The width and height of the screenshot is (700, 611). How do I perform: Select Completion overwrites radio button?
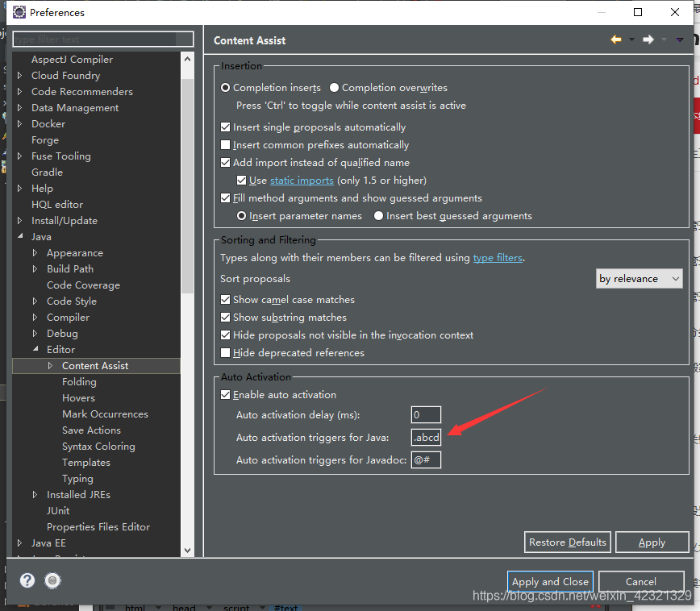334,88
